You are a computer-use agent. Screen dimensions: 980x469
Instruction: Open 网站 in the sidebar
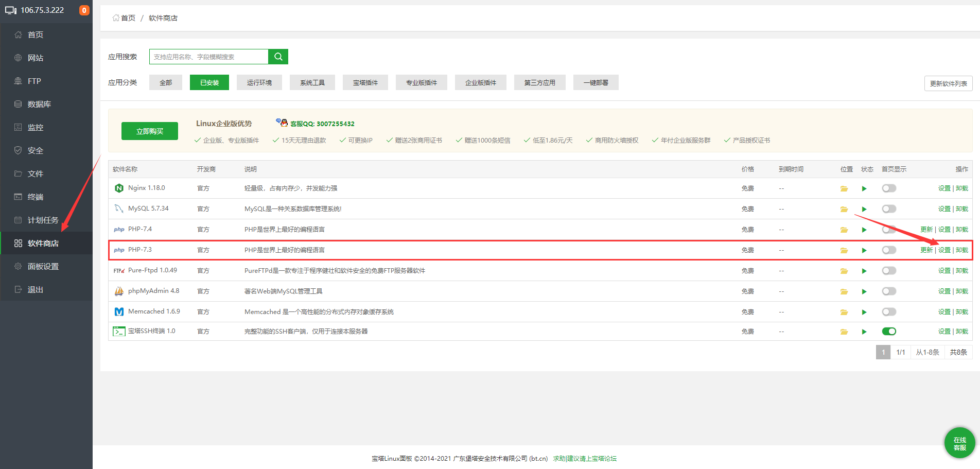click(x=46, y=58)
